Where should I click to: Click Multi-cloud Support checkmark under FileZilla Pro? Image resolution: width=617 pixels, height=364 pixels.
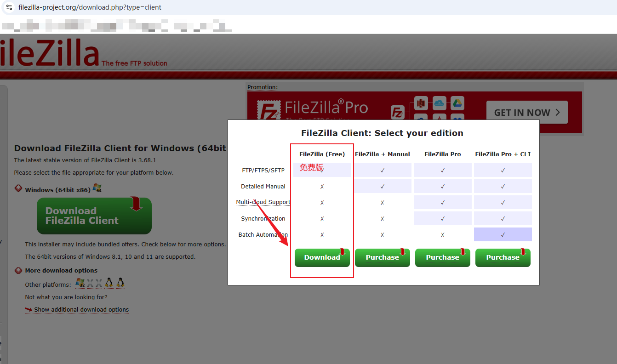point(443,202)
